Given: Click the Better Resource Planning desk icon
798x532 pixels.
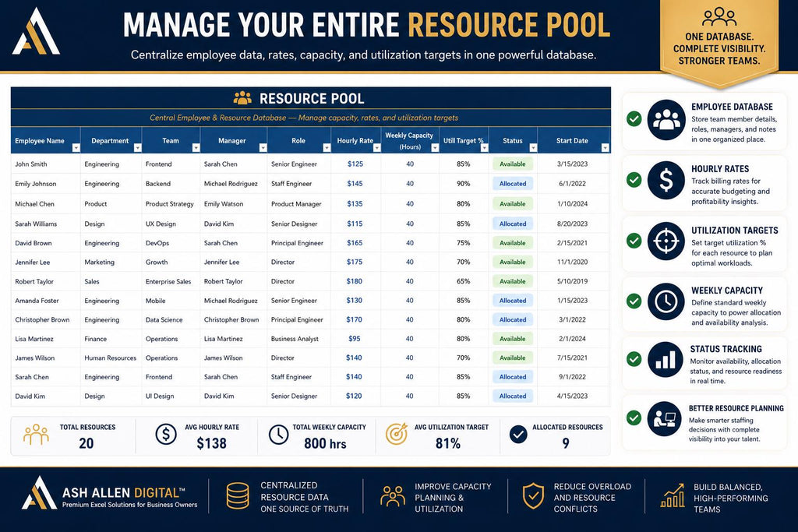Looking at the screenshot, I should click(665, 419).
